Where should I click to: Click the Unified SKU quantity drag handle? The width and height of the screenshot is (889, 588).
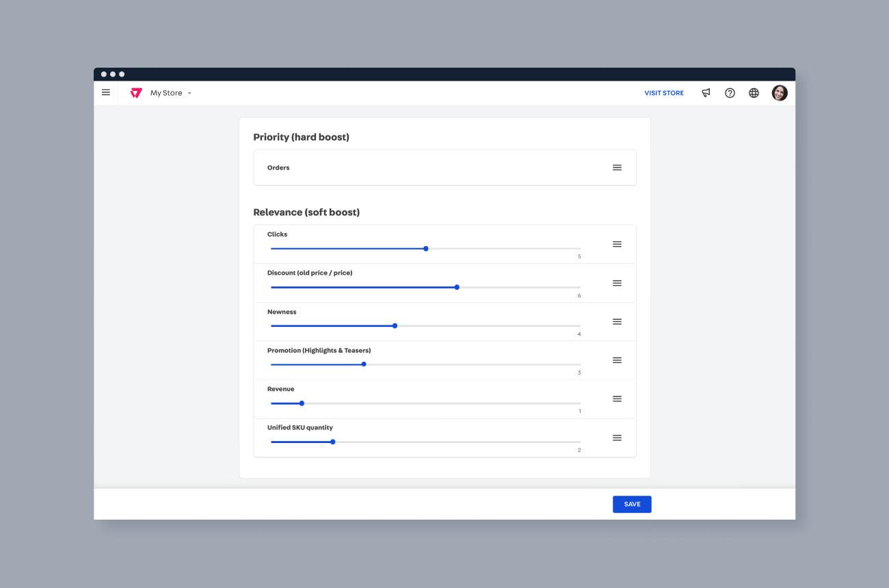click(x=617, y=437)
